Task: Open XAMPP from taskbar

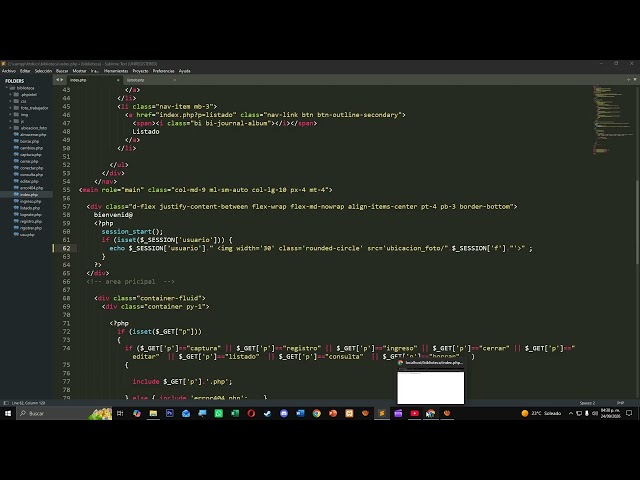Action: tap(349, 413)
